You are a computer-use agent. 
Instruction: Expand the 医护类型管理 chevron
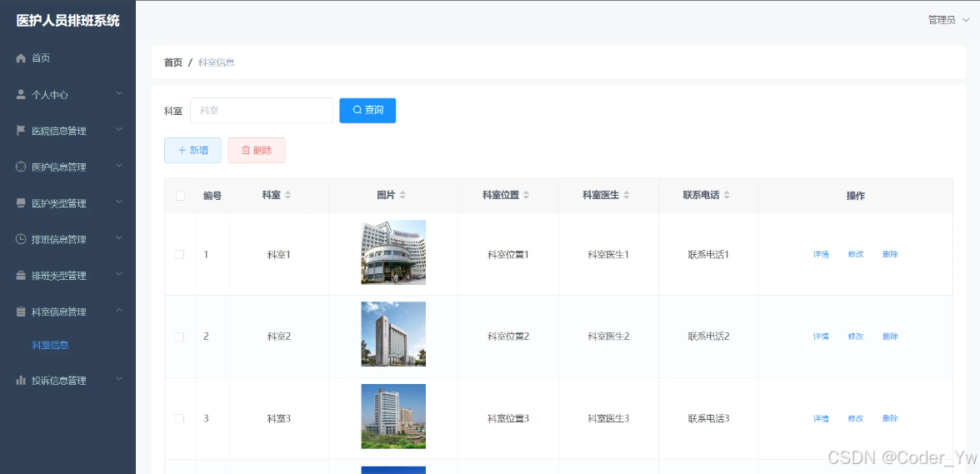pos(119,202)
